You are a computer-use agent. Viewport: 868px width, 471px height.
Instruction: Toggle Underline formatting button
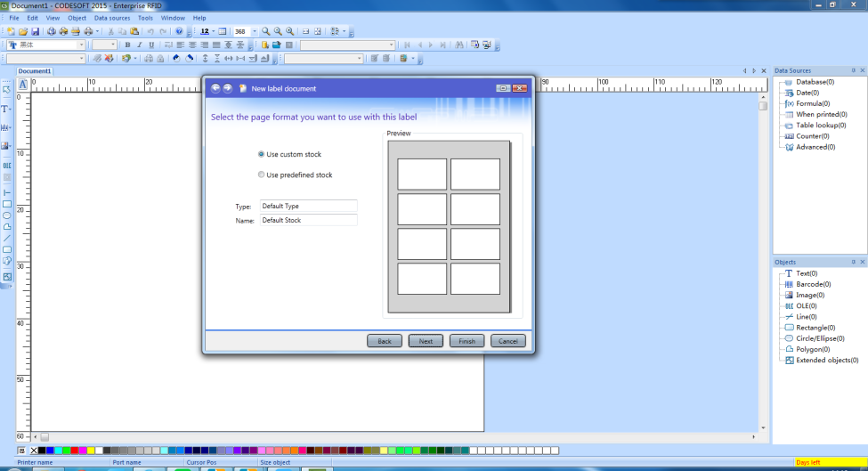coord(151,45)
